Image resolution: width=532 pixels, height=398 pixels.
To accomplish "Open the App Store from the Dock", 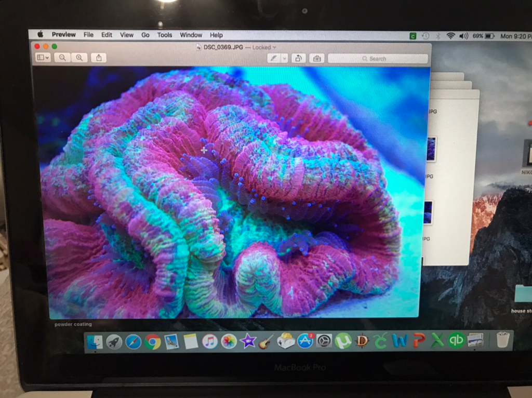I will pyautogui.click(x=305, y=341).
